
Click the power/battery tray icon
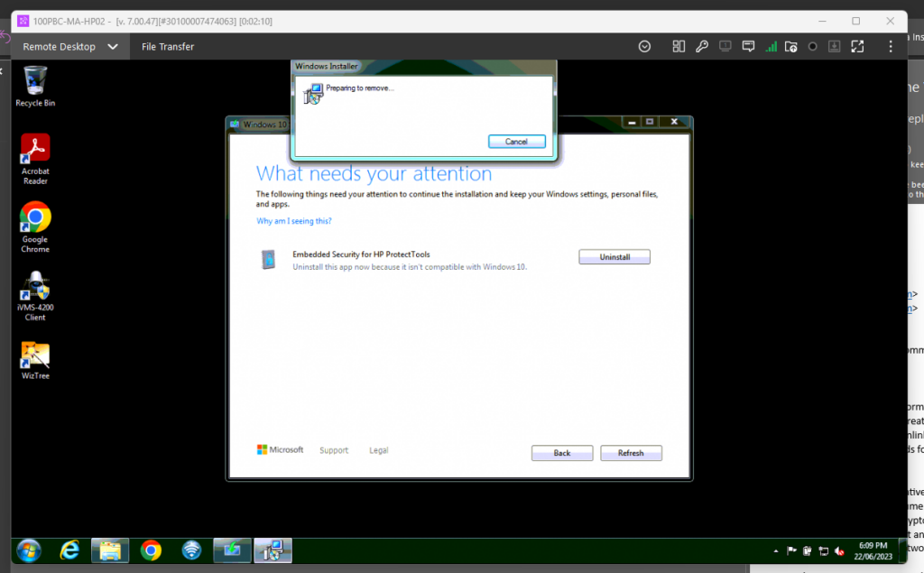click(808, 551)
